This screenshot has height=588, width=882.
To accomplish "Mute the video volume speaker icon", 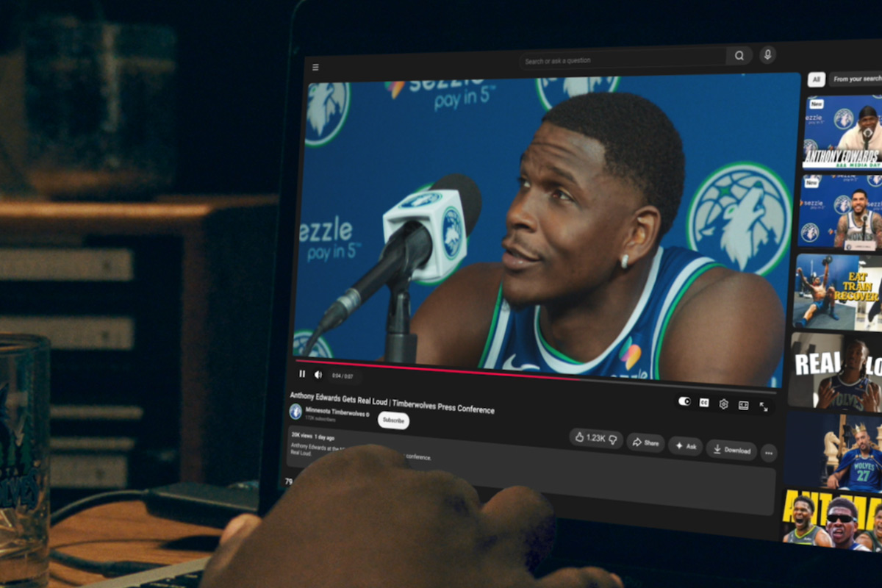I will coord(318,374).
